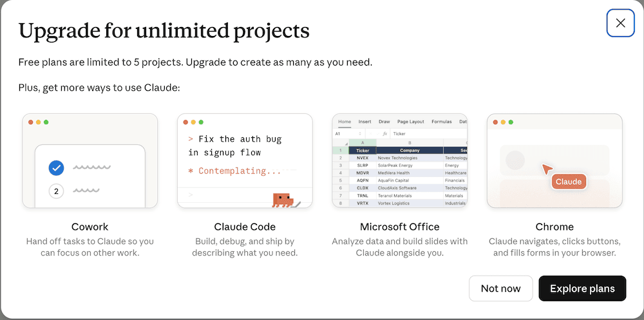The height and width of the screenshot is (320, 644).
Task: Click the Claude Code title text
Action: click(245, 227)
